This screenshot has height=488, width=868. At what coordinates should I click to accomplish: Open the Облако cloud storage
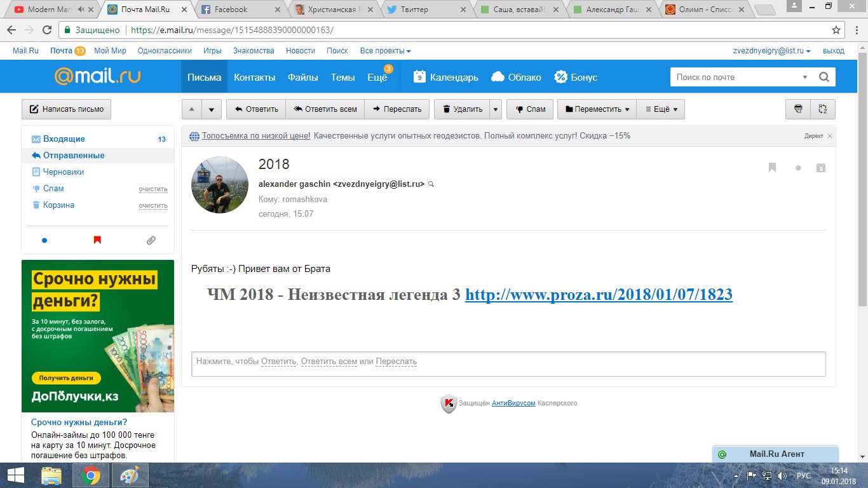[516, 77]
